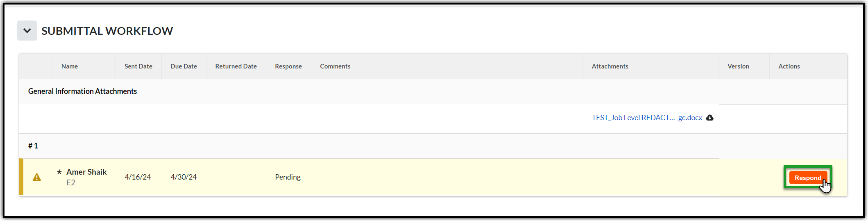Click the Comments column header

point(335,66)
